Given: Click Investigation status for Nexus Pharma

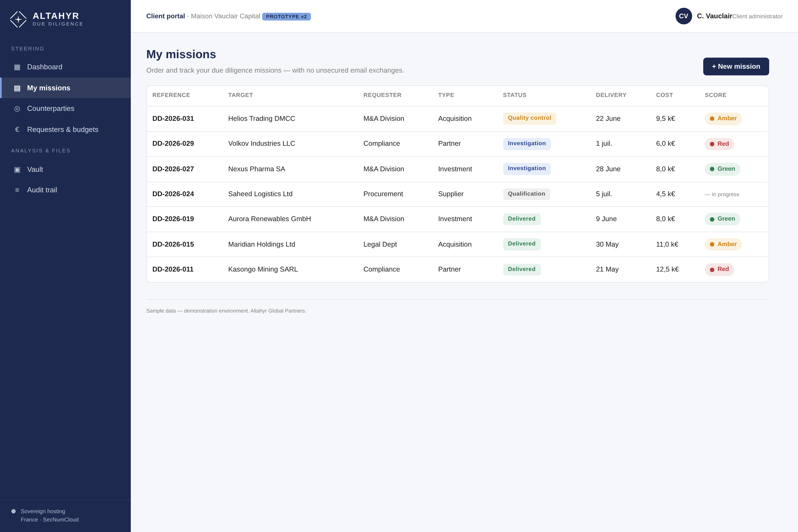Looking at the screenshot, I should tap(527, 169).
